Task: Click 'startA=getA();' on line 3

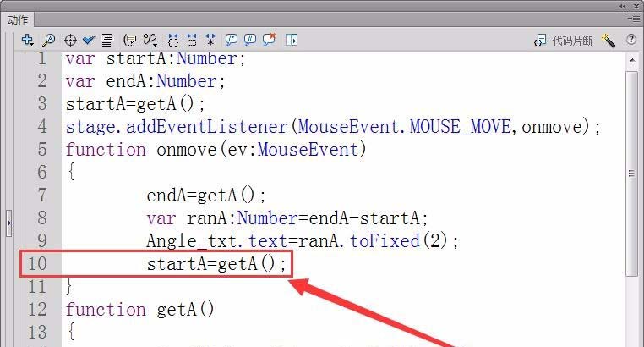Action: (135, 104)
